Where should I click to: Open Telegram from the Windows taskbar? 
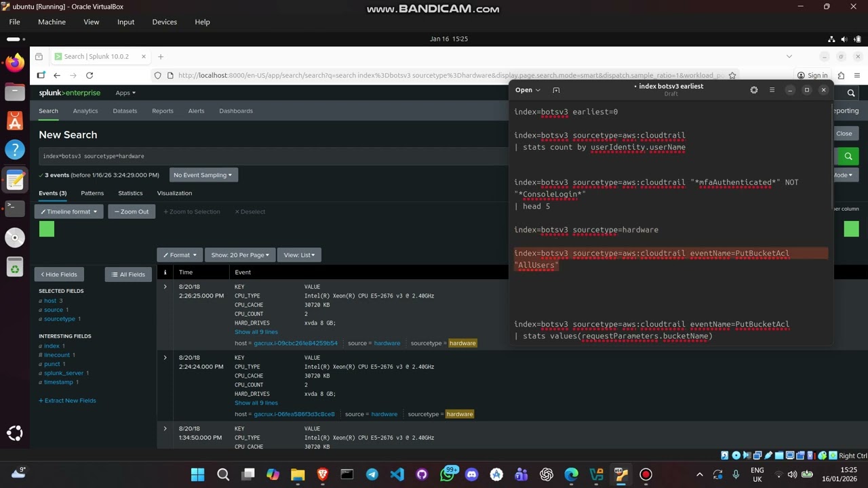[372, 474]
